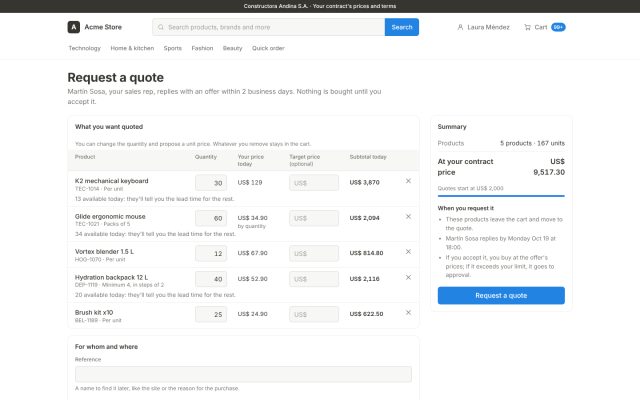The image size is (640, 400).
Task: Remove Vortex blender 1.5 L row
Action: (408, 251)
